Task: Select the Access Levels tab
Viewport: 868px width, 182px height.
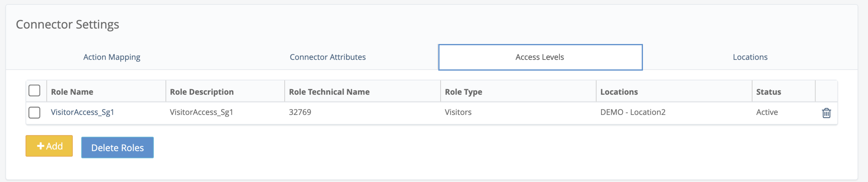Action: click(x=540, y=57)
